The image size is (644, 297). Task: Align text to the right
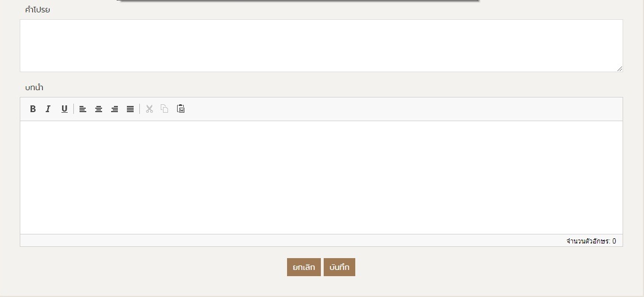[114, 109]
